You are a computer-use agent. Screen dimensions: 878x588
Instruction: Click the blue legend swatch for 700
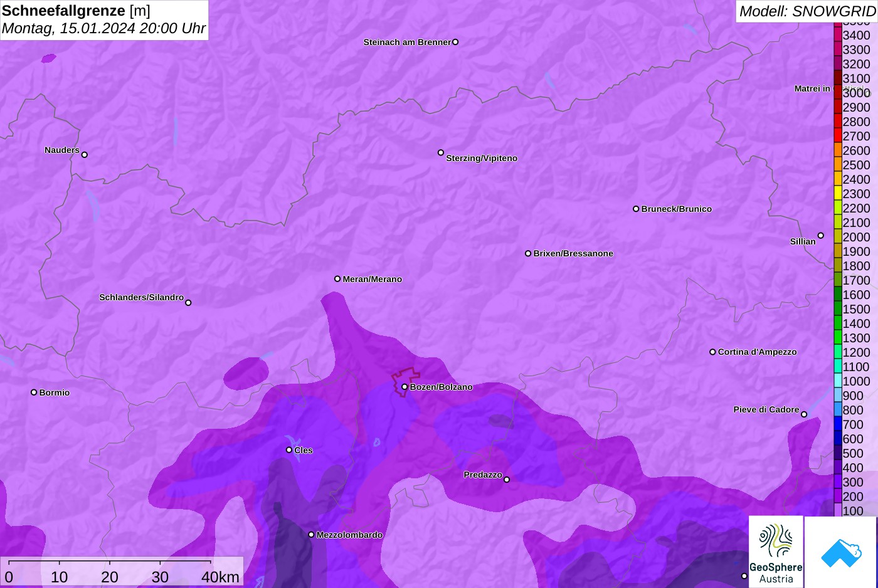(837, 424)
